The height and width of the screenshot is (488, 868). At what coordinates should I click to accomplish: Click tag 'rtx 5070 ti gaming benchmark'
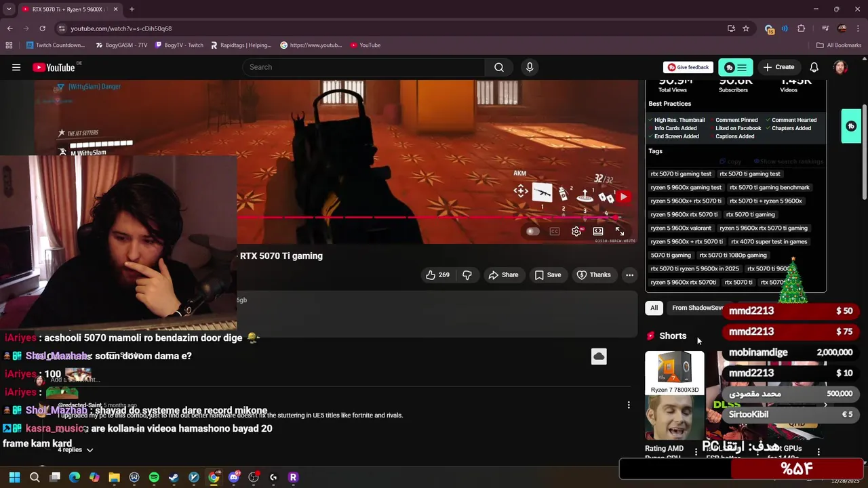click(769, 188)
